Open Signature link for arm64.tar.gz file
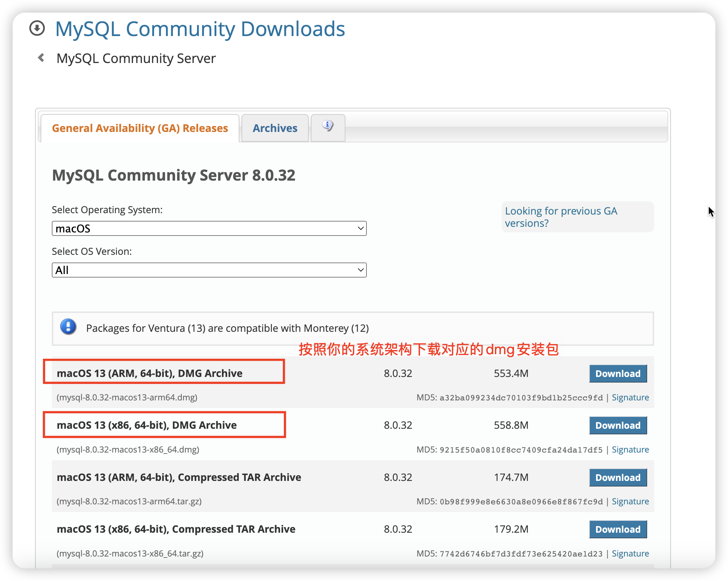 click(630, 502)
